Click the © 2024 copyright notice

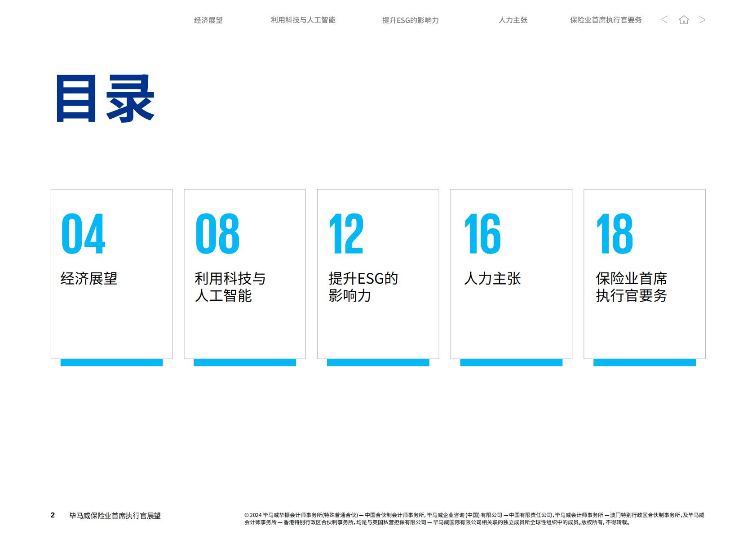[x=474, y=518]
